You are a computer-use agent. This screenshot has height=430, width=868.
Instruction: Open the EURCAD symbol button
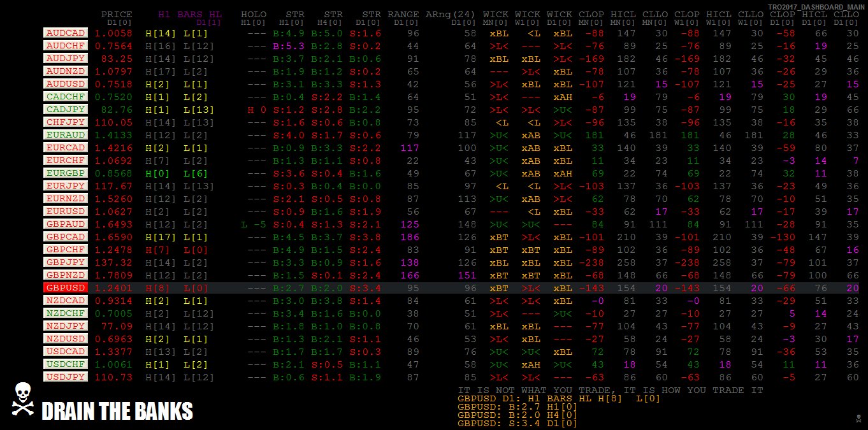pyautogui.click(x=66, y=147)
